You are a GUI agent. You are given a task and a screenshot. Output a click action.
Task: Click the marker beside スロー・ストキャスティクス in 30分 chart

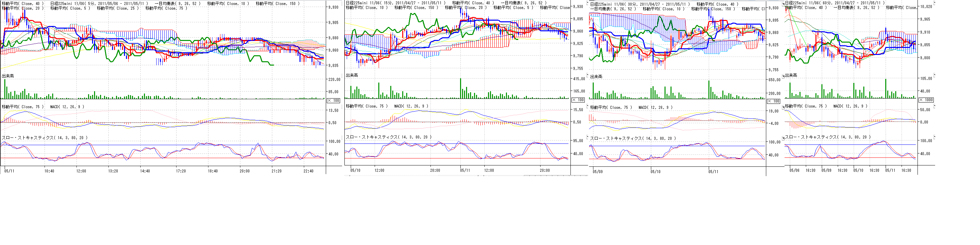point(588,137)
